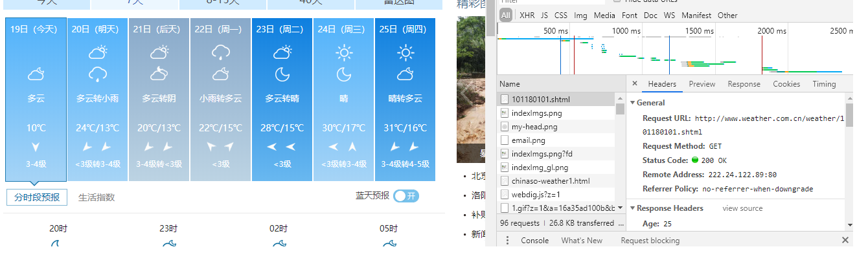868x260 pixels.
Task: Close the request details pane
Action: (x=635, y=84)
